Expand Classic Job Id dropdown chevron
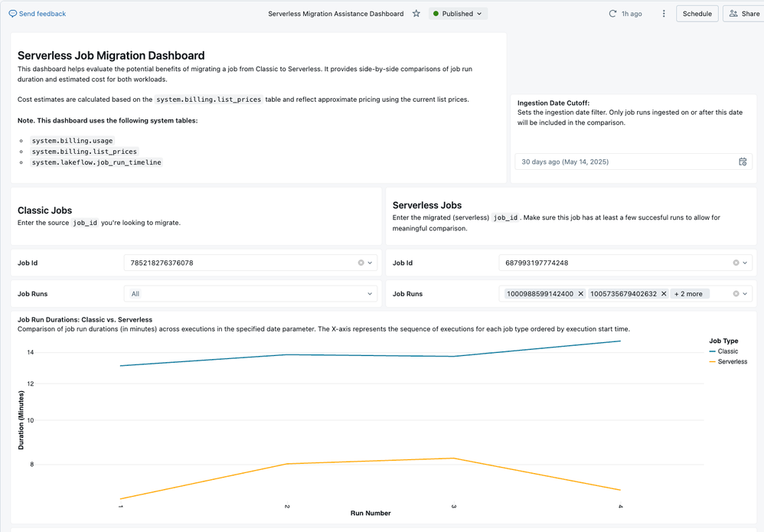The width and height of the screenshot is (764, 532). (370, 263)
